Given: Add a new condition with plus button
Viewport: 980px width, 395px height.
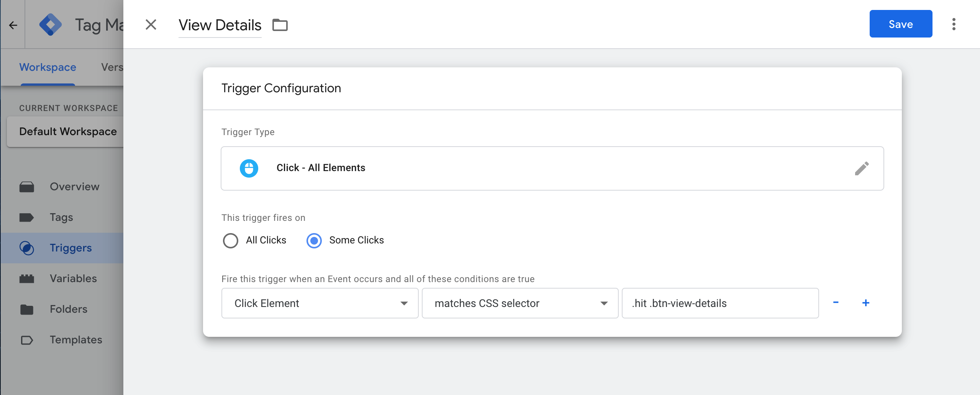Looking at the screenshot, I should 866,303.
